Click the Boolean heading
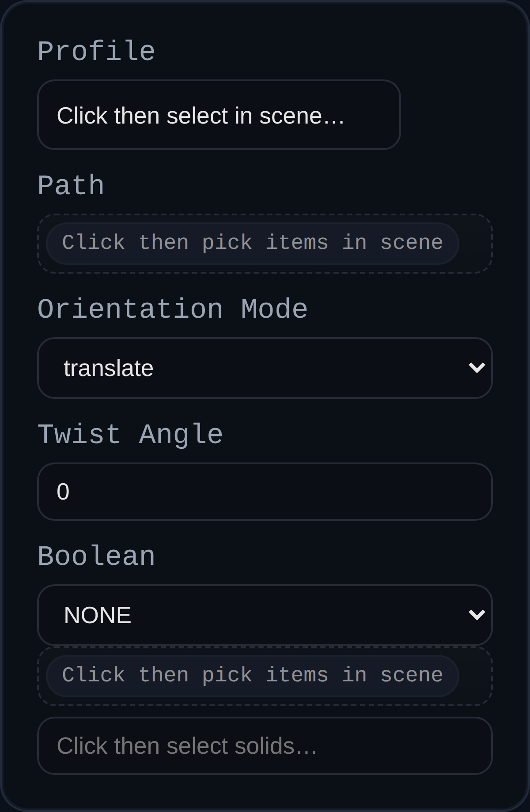Viewport: 530px width, 812px height. [97, 556]
